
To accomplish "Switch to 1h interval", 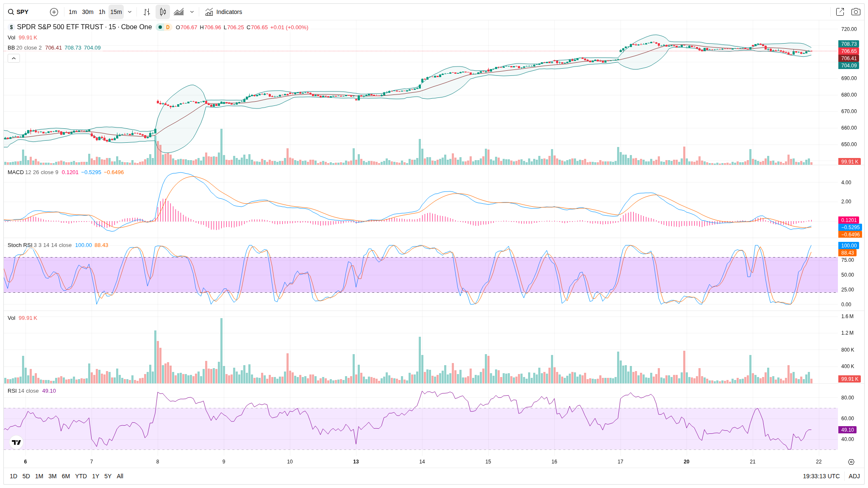I will point(102,12).
